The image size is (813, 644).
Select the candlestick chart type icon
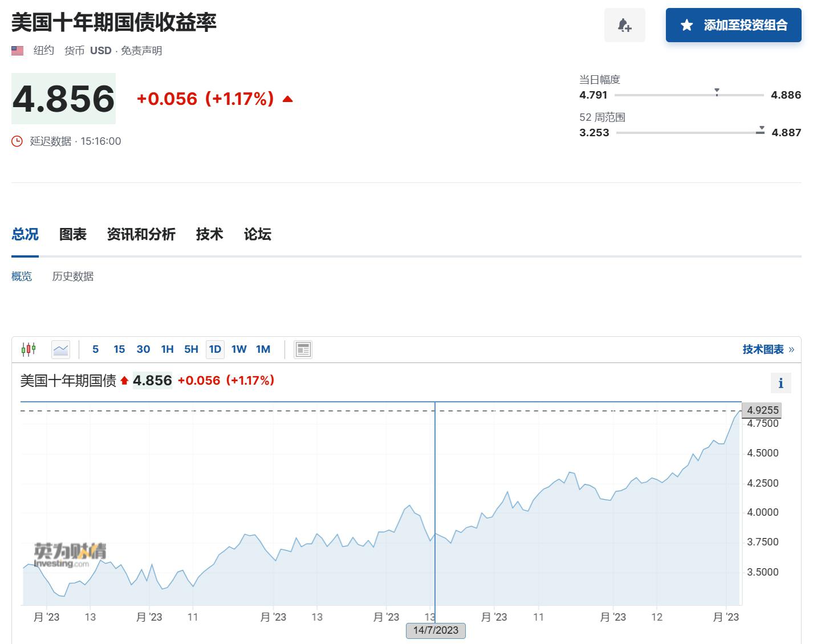click(x=29, y=349)
